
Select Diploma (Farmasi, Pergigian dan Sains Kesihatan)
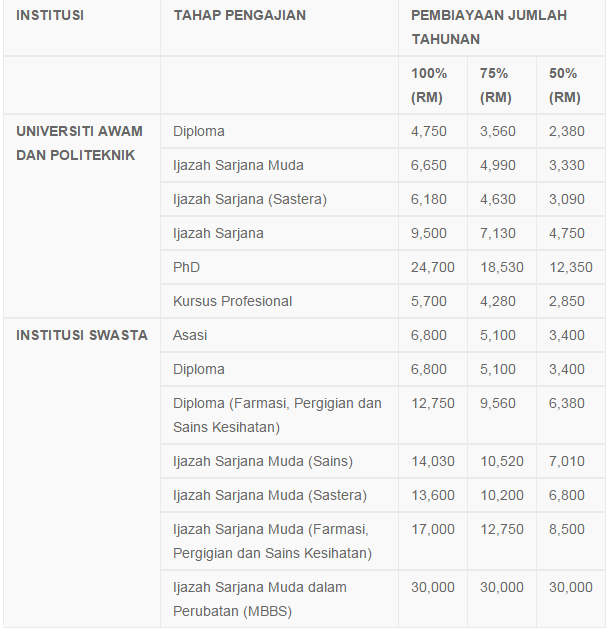tap(277, 415)
